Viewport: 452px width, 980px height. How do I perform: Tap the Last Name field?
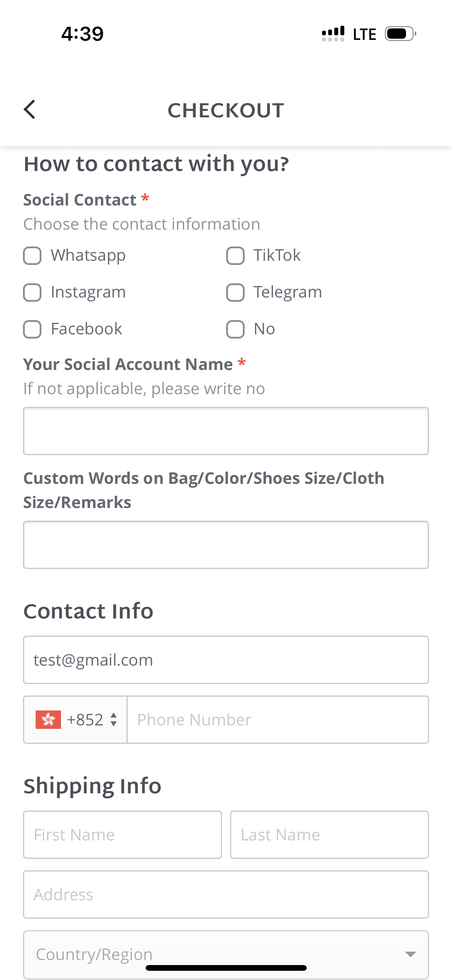[329, 834]
